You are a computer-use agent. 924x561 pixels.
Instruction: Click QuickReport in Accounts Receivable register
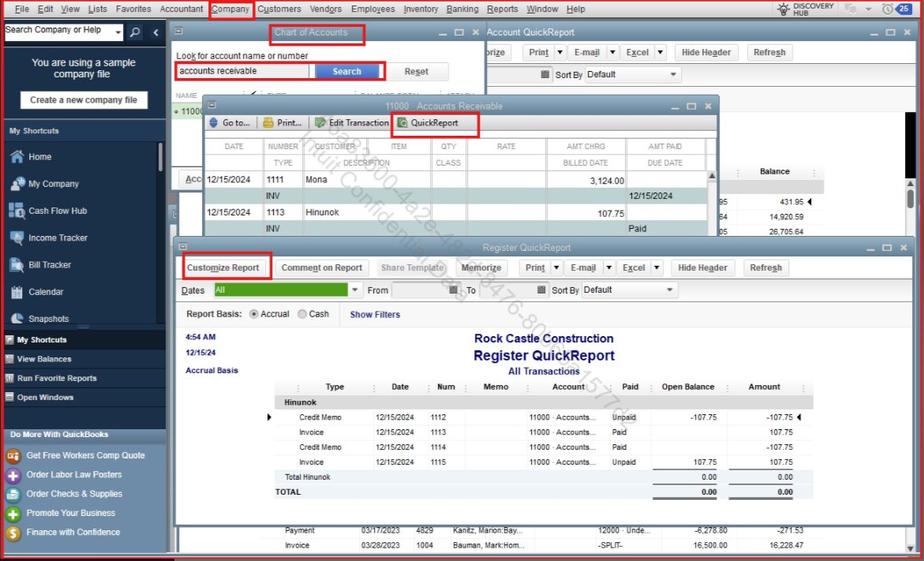coord(428,122)
